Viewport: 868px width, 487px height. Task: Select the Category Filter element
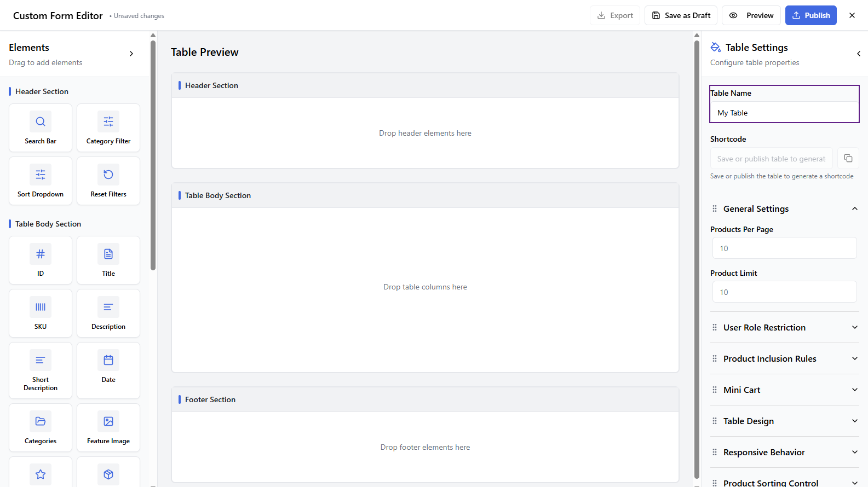[108, 127]
